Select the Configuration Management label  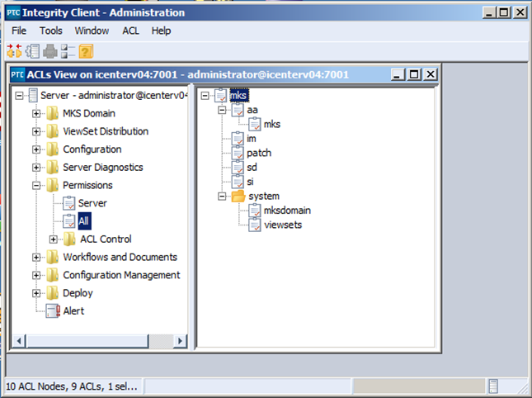(x=121, y=275)
